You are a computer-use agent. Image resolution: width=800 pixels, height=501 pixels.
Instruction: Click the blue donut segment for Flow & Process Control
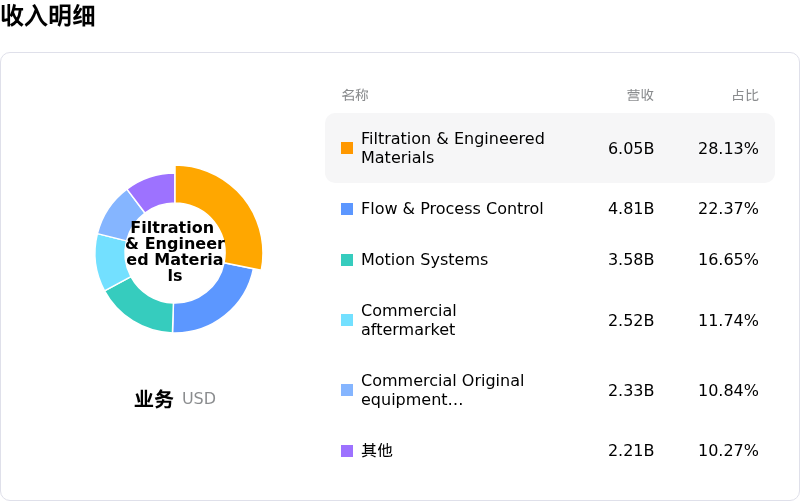click(217, 304)
